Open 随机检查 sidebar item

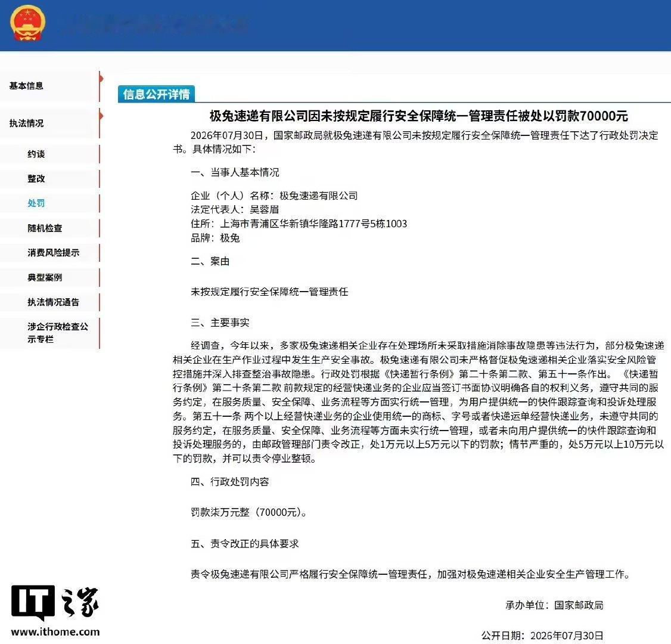click(x=45, y=228)
